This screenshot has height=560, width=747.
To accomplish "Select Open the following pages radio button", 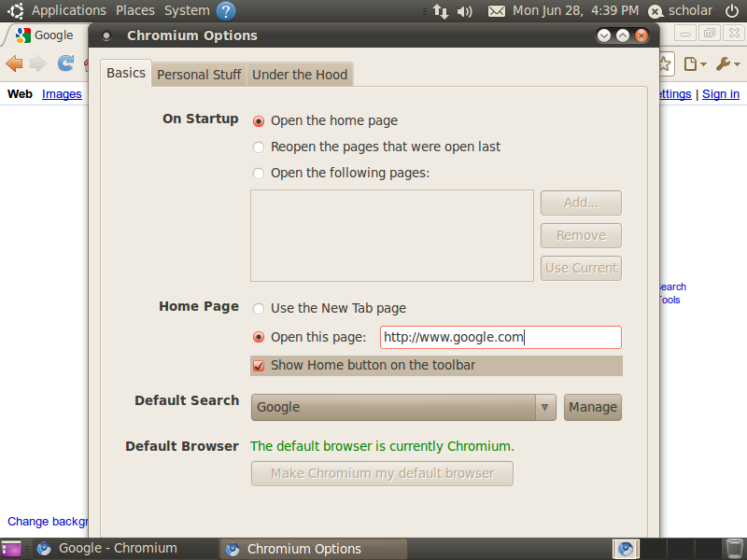I will (x=259, y=174).
